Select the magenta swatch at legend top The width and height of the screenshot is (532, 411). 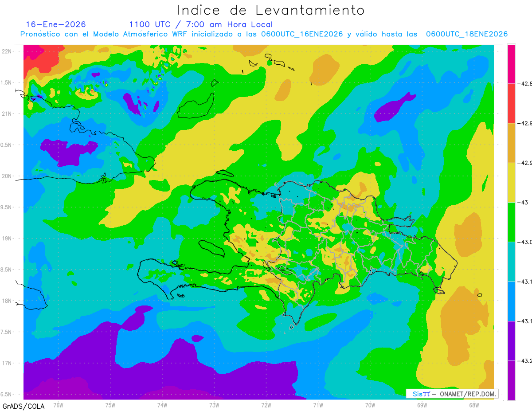click(x=511, y=64)
